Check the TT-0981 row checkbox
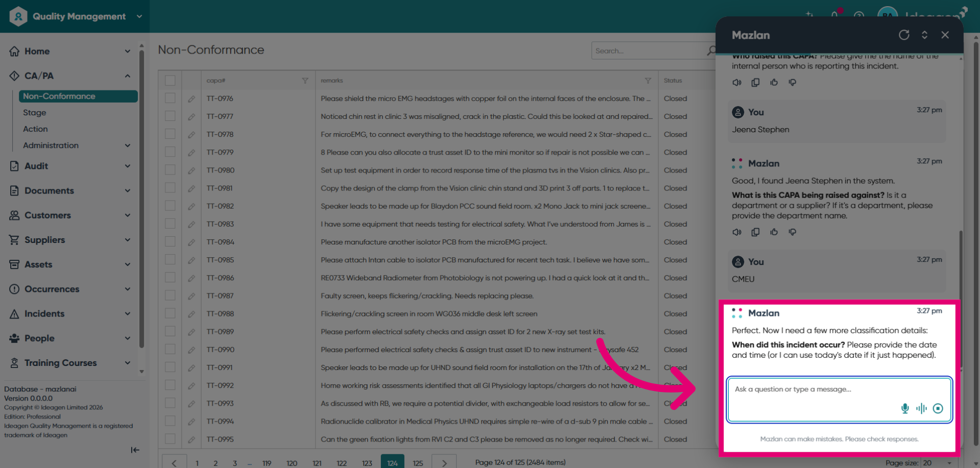 170,188
